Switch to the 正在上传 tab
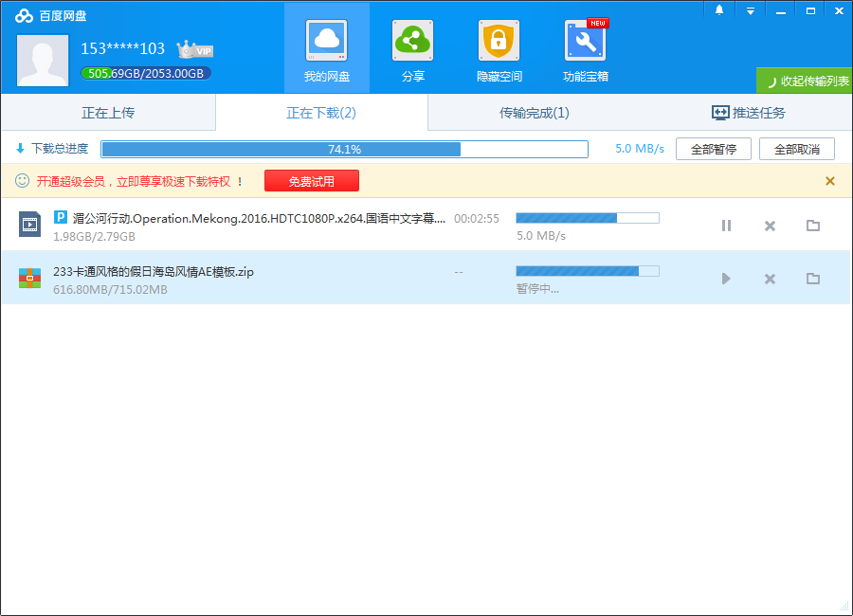This screenshot has width=853, height=616. click(x=108, y=113)
